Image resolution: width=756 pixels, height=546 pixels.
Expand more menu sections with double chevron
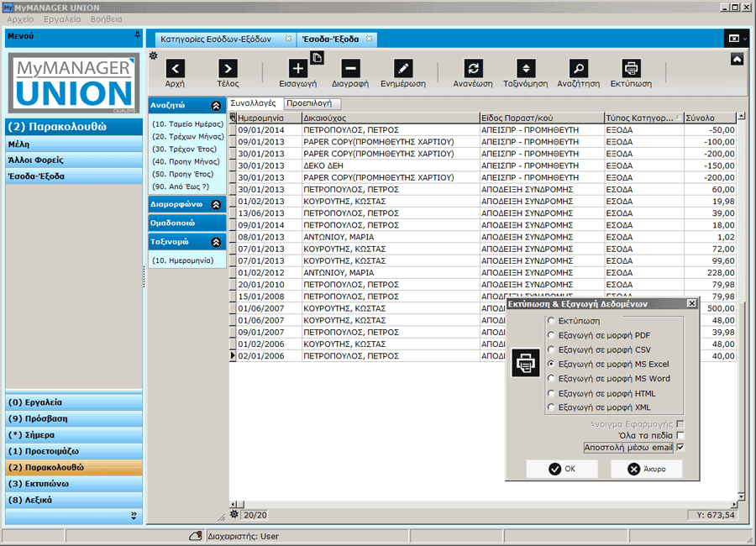click(134, 516)
